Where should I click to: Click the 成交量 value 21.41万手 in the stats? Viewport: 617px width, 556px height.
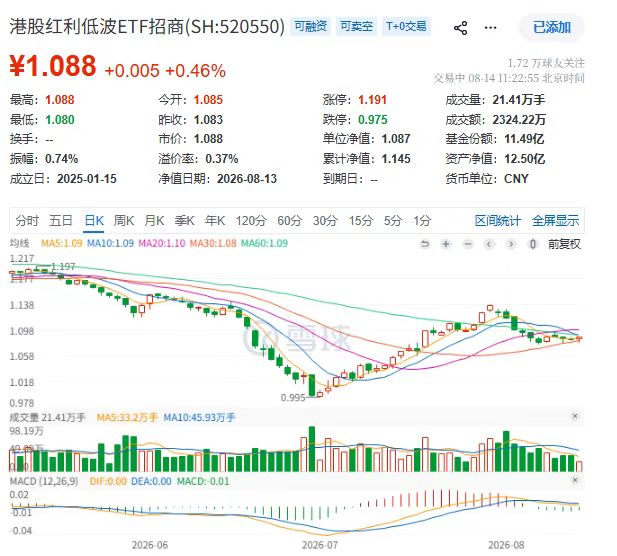[x=519, y=100]
